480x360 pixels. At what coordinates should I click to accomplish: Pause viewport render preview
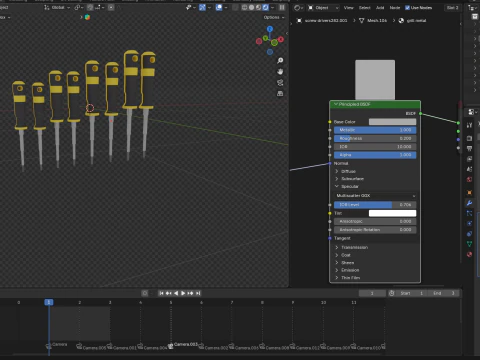click(x=282, y=7)
